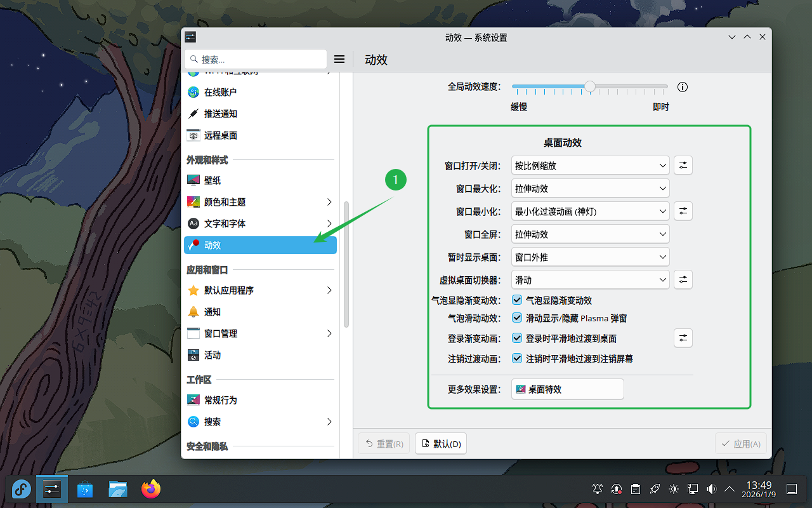Expand the 暂时显示桌面 dropdown

click(x=590, y=257)
